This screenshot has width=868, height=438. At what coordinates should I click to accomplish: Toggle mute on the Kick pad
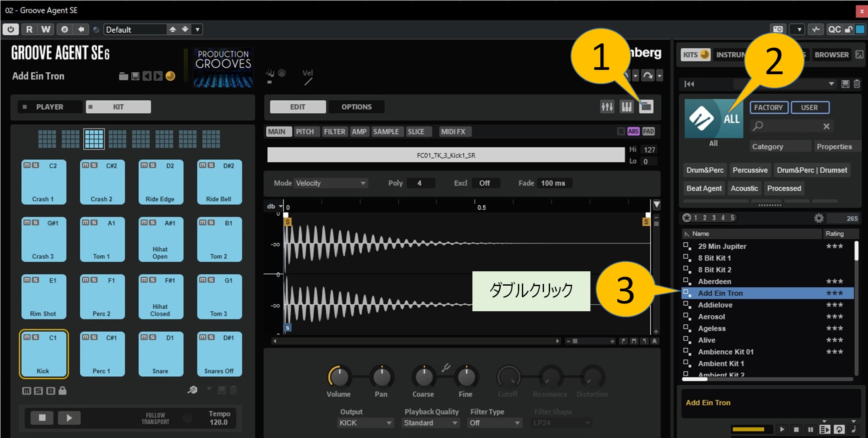(x=27, y=337)
